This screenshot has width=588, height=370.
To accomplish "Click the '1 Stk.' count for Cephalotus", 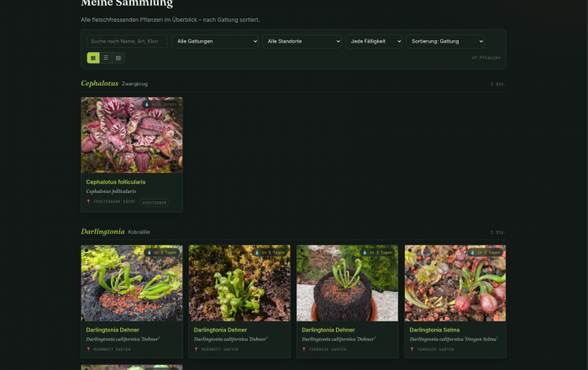I will [498, 84].
